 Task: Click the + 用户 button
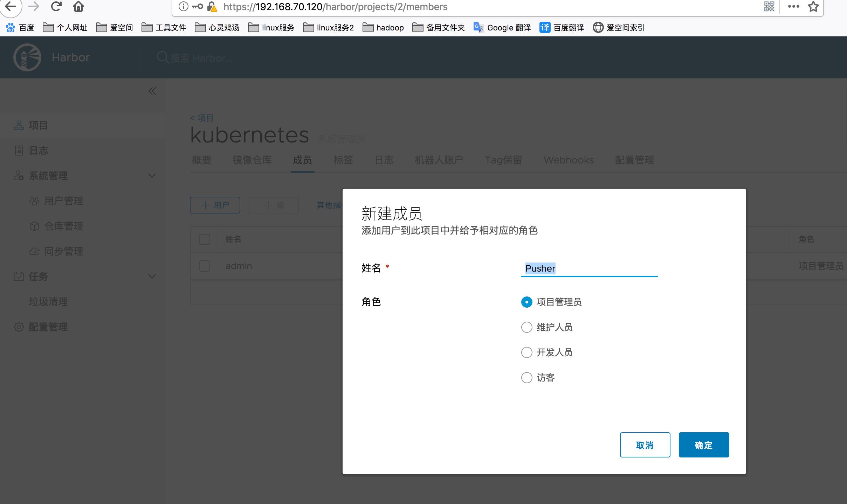215,205
